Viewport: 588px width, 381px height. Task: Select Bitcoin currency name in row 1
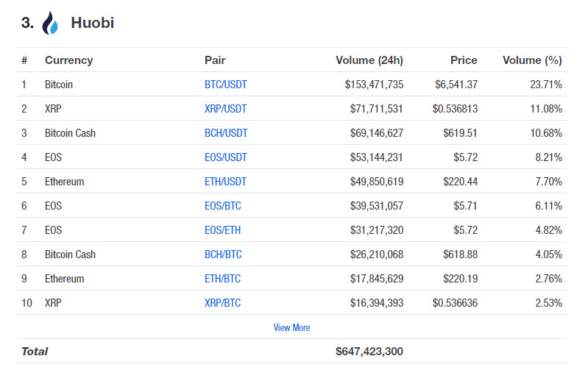[59, 85]
